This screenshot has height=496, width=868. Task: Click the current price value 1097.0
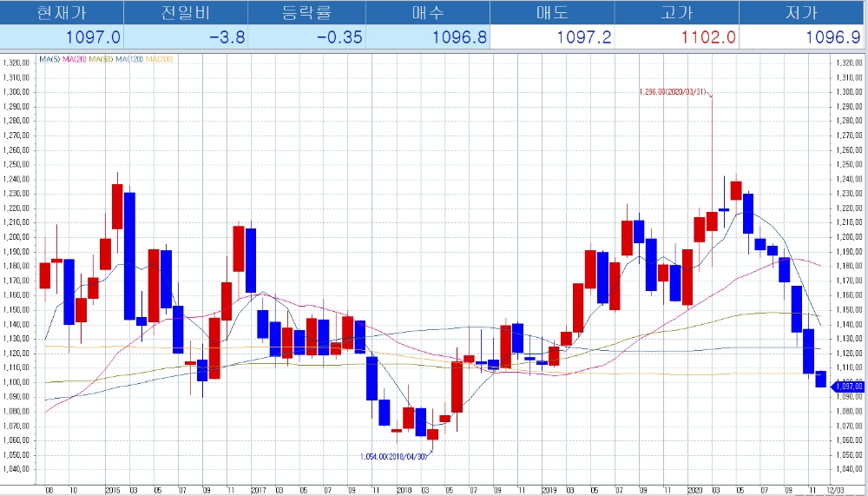93,37
